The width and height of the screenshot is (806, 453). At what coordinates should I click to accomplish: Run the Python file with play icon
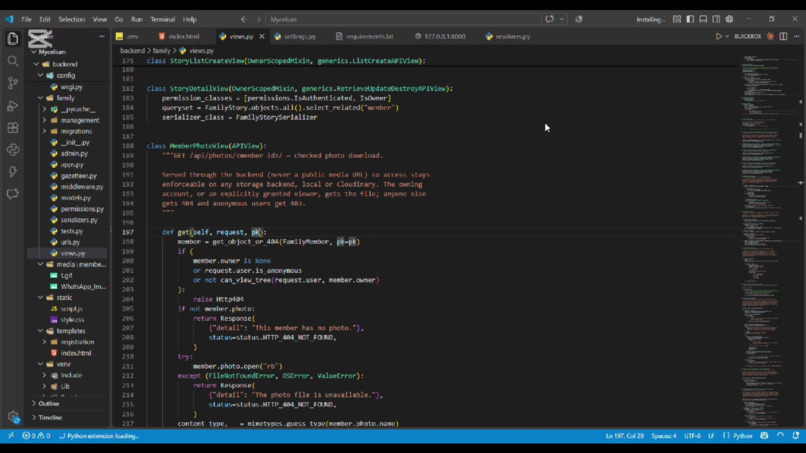coord(719,37)
